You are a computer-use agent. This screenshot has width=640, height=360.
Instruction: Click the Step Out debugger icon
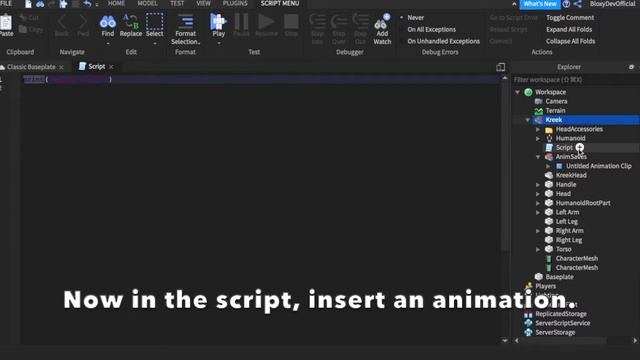click(360, 22)
